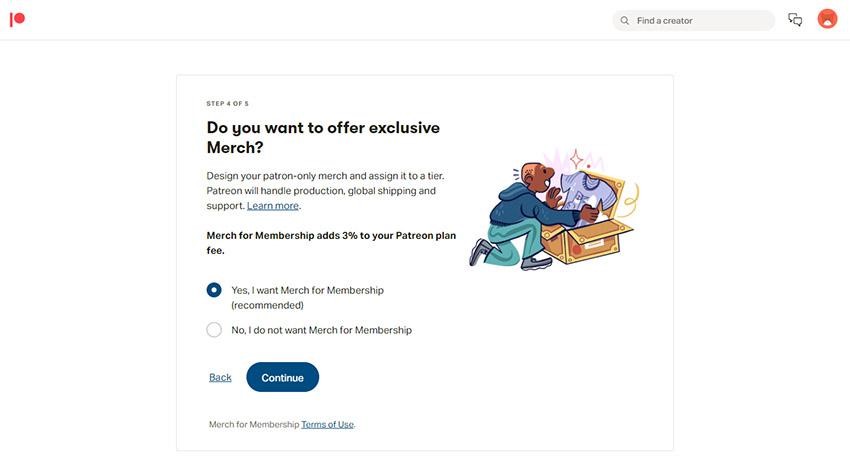This screenshot has width=850, height=461.
Task: Select the Yes, I want Merch radio button
Action: click(214, 290)
